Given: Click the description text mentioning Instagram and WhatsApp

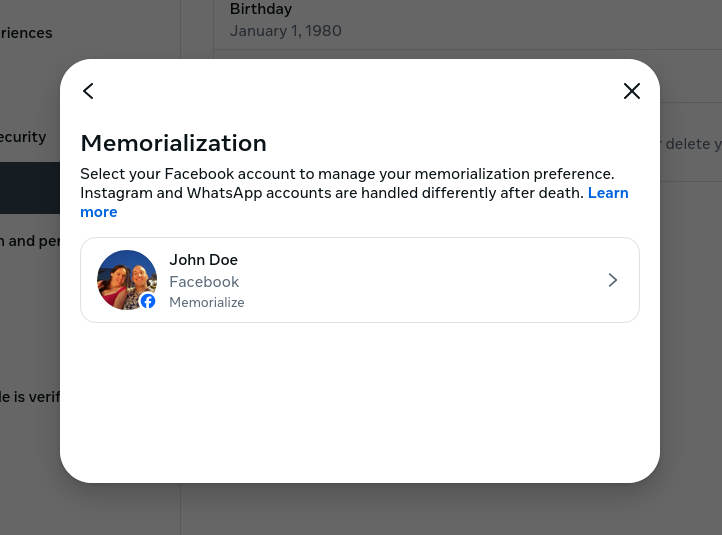Looking at the screenshot, I should 330,193.
